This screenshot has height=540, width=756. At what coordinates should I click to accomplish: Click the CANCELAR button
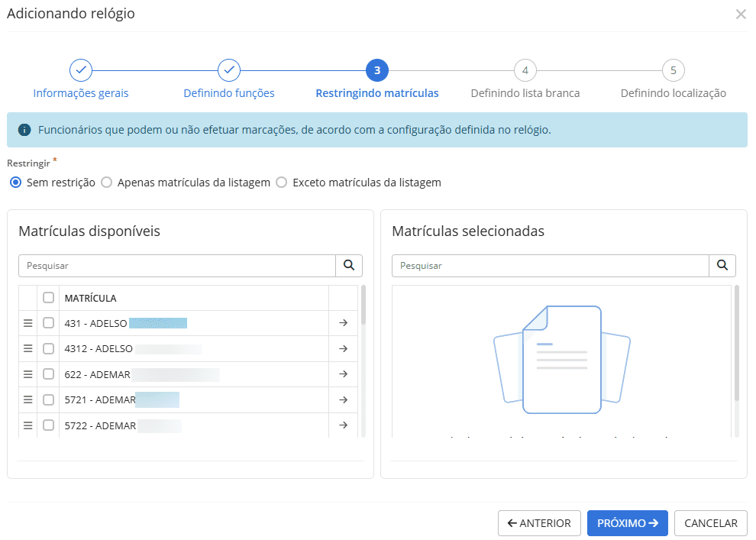coord(711,523)
